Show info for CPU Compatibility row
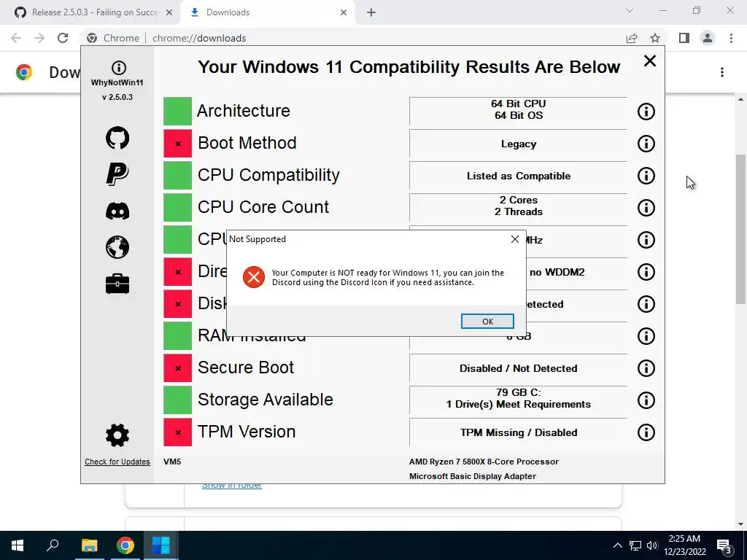The image size is (747, 560). pyautogui.click(x=646, y=176)
